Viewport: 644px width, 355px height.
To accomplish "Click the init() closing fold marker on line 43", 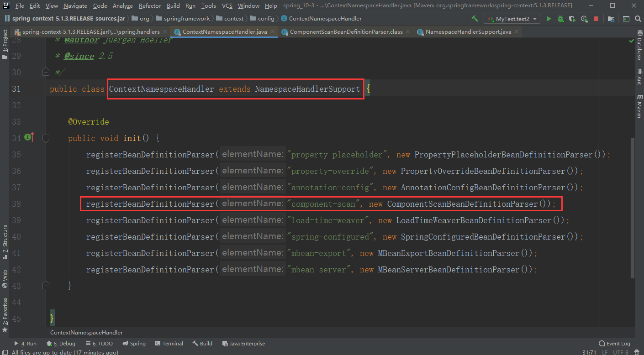I will pyautogui.click(x=45, y=286).
